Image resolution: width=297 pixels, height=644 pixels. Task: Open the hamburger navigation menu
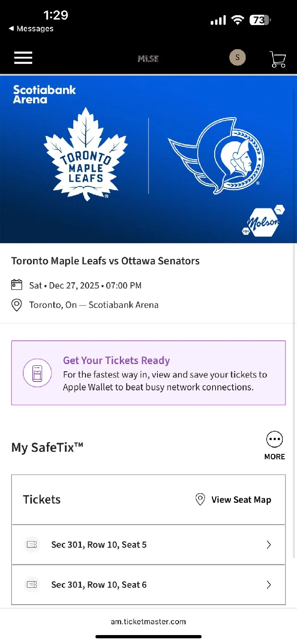(23, 57)
